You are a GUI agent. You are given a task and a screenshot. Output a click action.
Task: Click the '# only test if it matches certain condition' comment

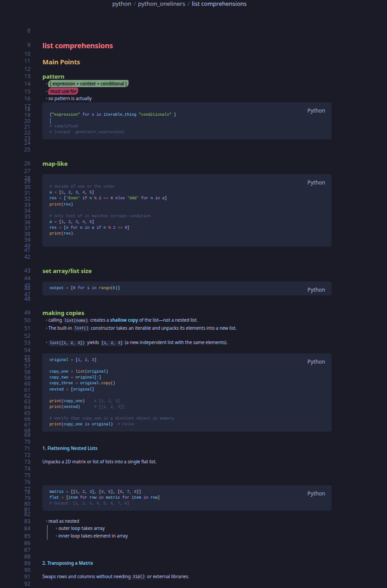point(100,216)
